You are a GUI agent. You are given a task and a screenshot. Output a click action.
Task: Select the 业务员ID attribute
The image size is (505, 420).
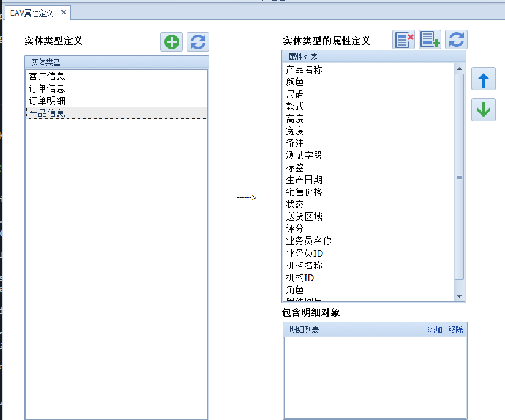pos(369,253)
